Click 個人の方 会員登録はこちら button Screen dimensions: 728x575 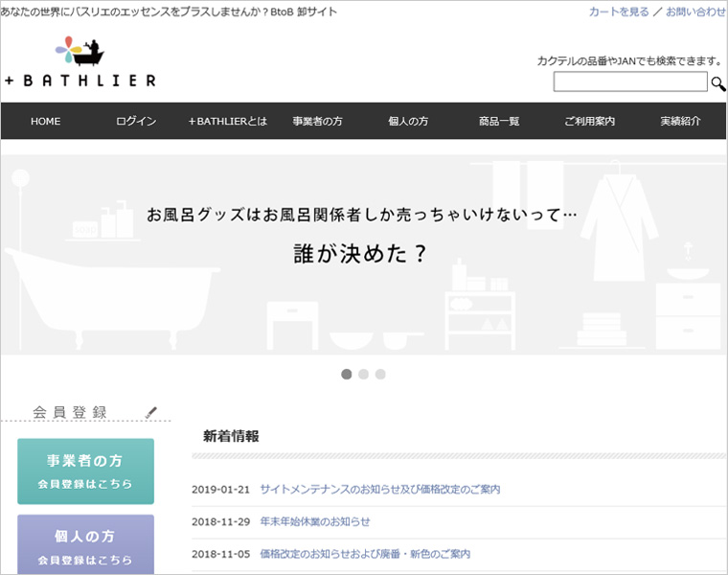point(85,544)
